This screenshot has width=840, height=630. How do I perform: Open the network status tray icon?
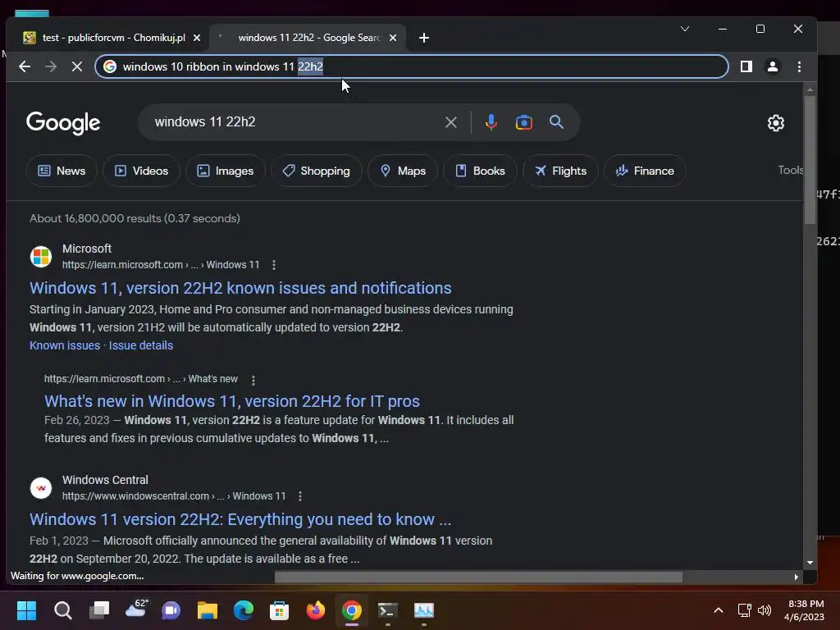coord(744,610)
